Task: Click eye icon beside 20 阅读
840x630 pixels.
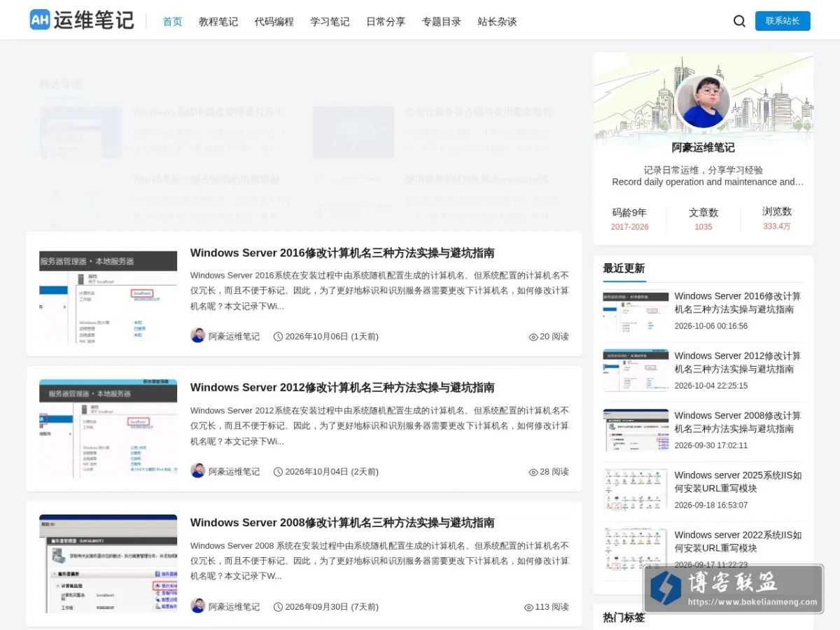Action: click(533, 337)
